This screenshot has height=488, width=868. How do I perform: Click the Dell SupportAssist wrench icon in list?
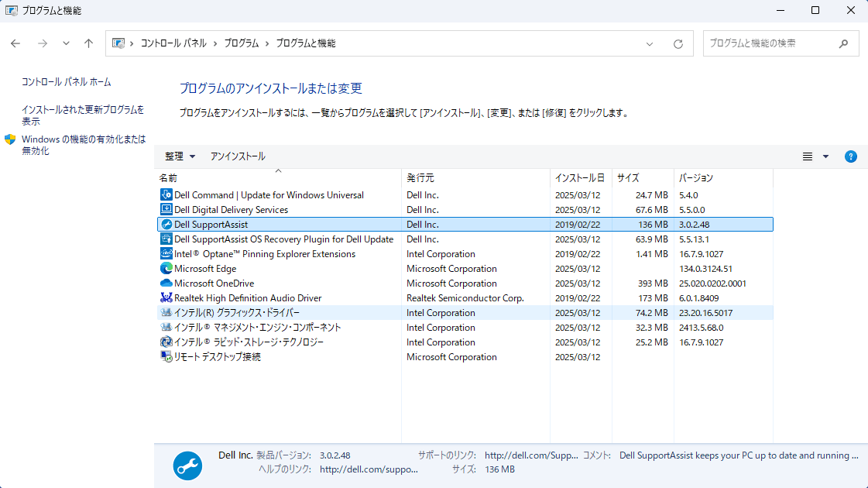coord(166,225)
